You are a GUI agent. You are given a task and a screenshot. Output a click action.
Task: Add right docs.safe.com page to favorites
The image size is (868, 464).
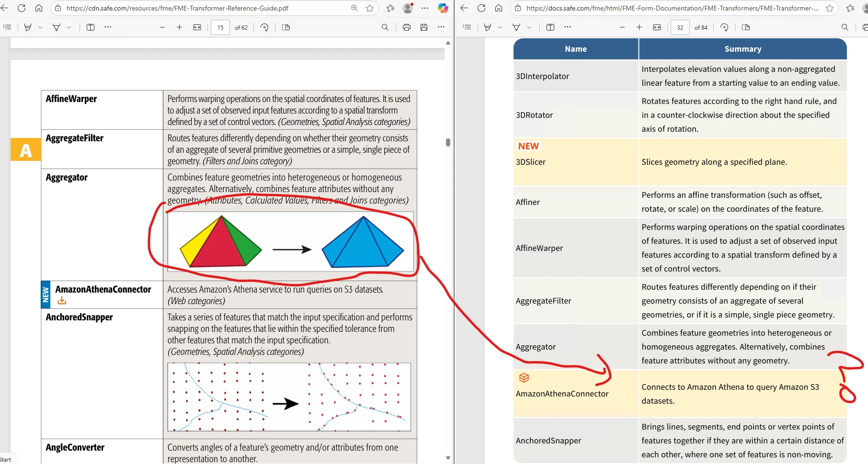(x=830, y=8)
